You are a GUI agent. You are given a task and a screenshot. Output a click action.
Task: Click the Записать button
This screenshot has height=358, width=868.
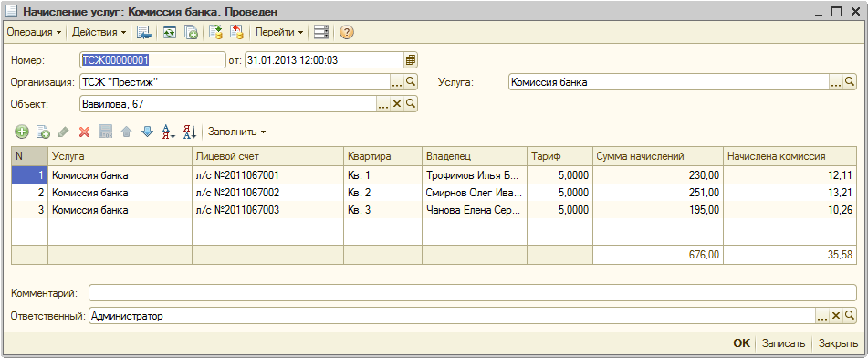(783, 343)
